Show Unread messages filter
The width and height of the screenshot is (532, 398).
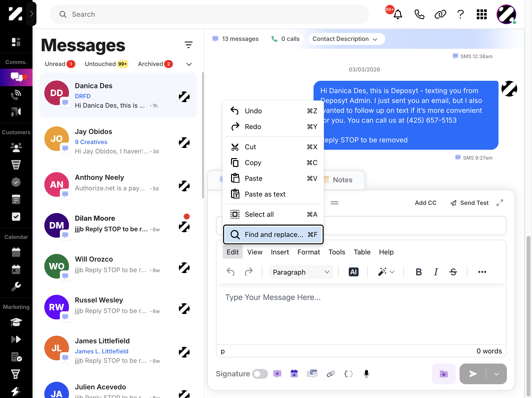point(60,64)
